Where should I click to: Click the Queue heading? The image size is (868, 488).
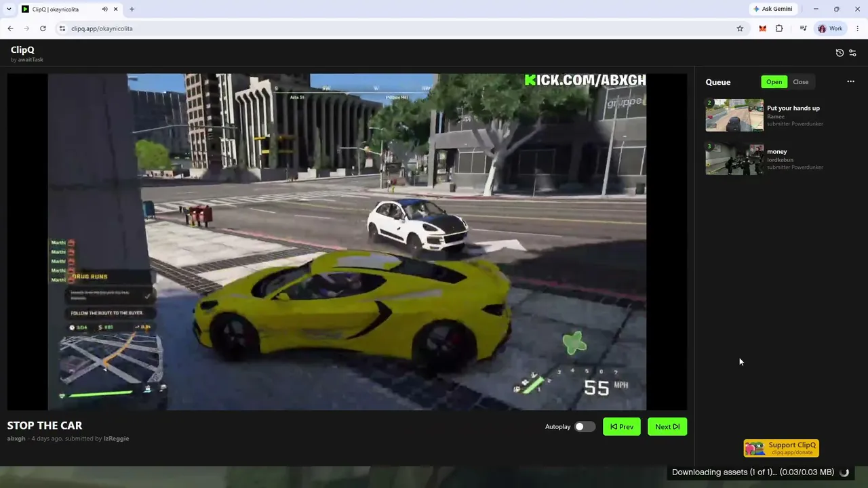point(718,82)
